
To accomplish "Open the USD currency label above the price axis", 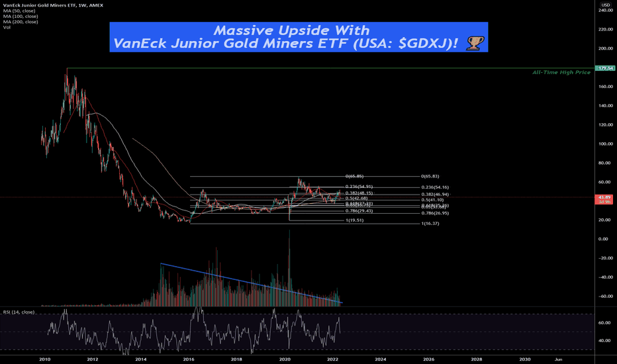I will point(605,5).
